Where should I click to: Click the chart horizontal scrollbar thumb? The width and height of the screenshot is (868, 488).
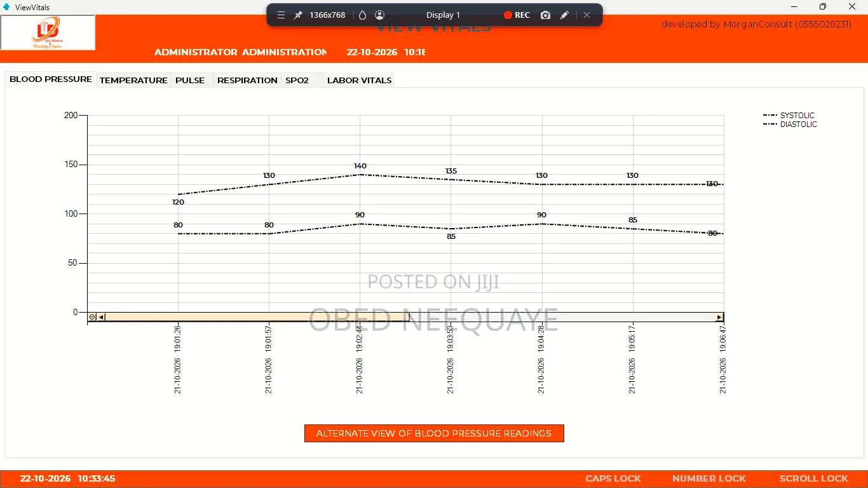(x=257, y=317)
